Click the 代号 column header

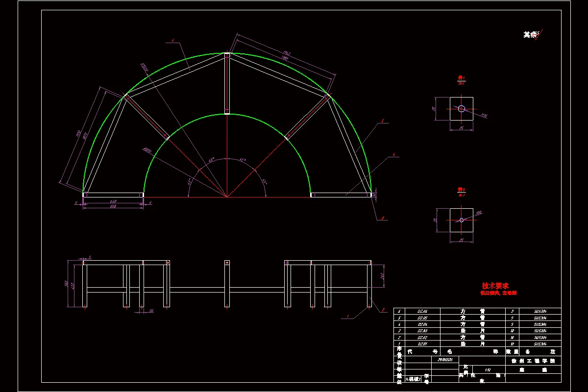pos(422,352)
